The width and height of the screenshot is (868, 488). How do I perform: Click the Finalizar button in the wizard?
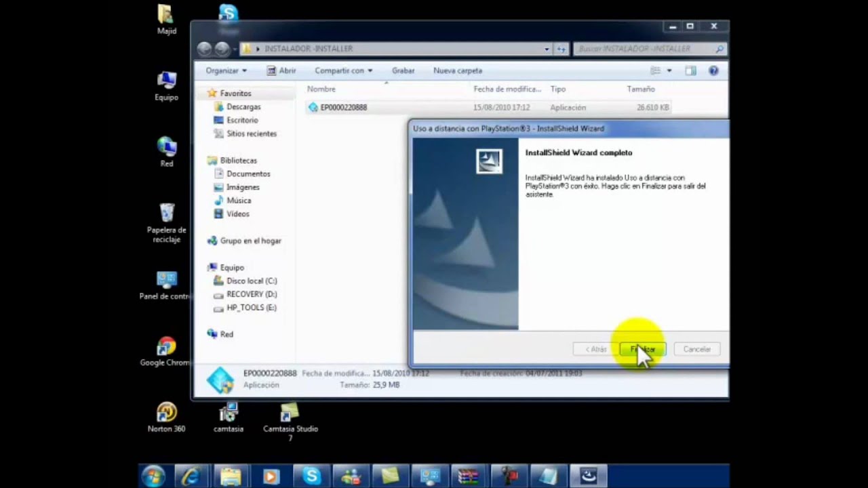click(642, 349)
